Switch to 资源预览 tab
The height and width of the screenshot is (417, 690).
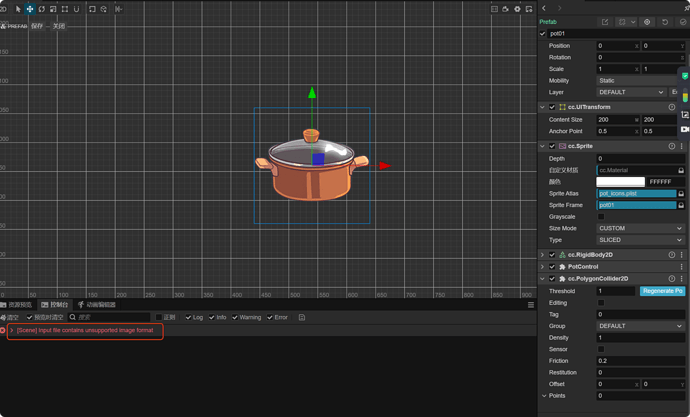click(16, 305)
